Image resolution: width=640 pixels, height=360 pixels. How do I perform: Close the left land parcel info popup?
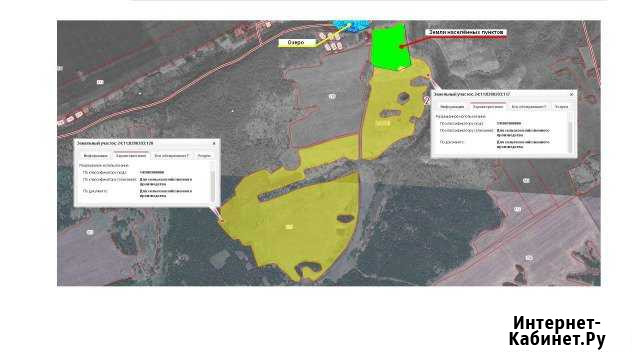tap(214, 144)
